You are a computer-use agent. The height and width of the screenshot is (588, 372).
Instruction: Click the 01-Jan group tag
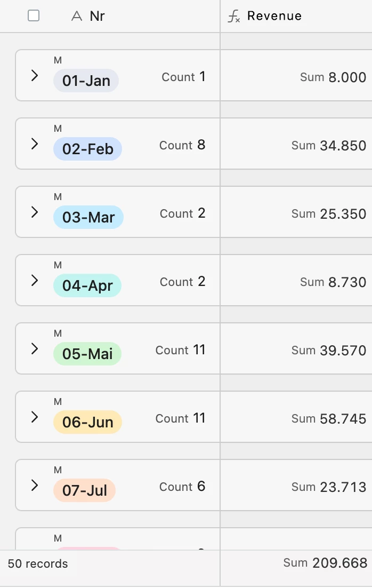[86, 81]
